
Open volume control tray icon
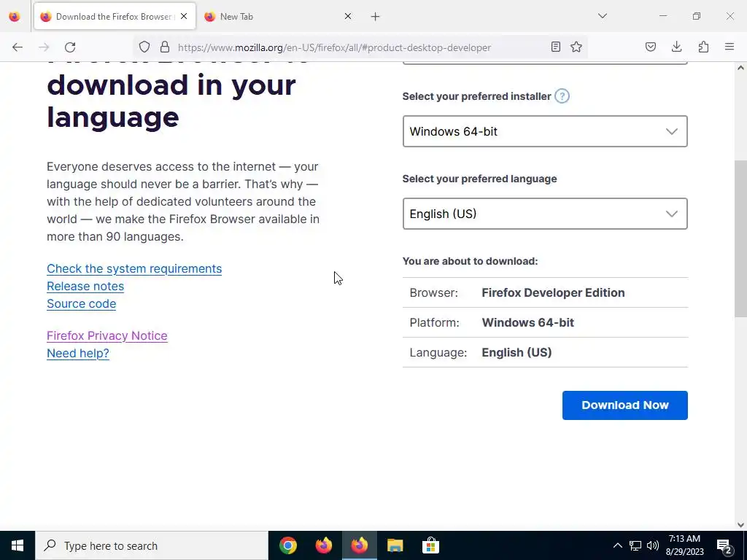653,545
